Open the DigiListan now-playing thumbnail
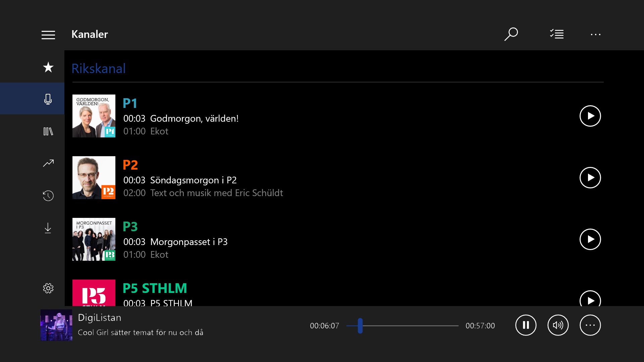 tap(56, 325)
